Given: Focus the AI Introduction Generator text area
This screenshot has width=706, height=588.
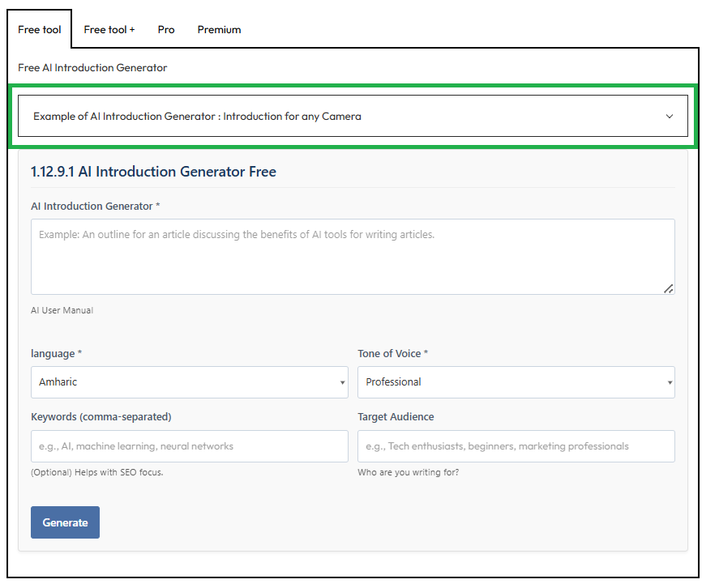Looking at the screenshot, I should coord(353,256).
